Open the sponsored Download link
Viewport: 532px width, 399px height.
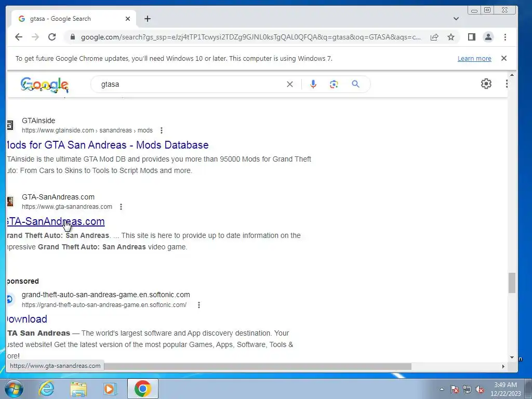pyautogui.click(x=27, y=319)
